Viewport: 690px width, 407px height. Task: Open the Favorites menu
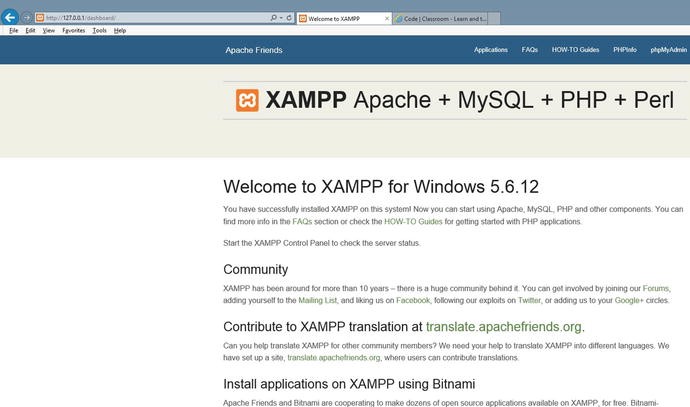pyautogui.click(x=73, y=30)
